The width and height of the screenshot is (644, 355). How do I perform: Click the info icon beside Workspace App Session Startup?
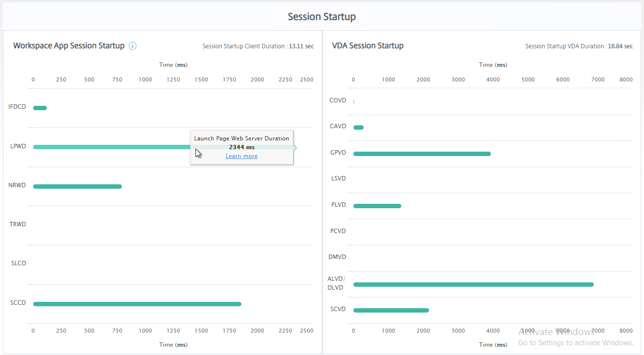[133, 46]
